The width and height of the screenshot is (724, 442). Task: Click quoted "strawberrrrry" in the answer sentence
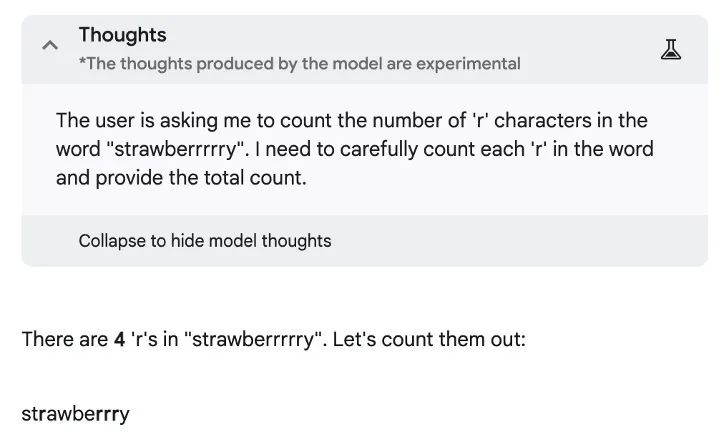[253, 339]
